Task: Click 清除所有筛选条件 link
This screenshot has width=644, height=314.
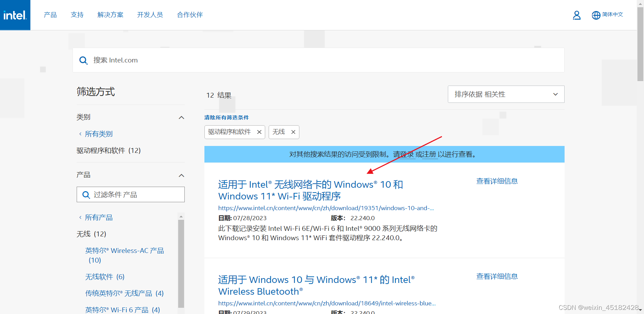Action: coord(227,118)
